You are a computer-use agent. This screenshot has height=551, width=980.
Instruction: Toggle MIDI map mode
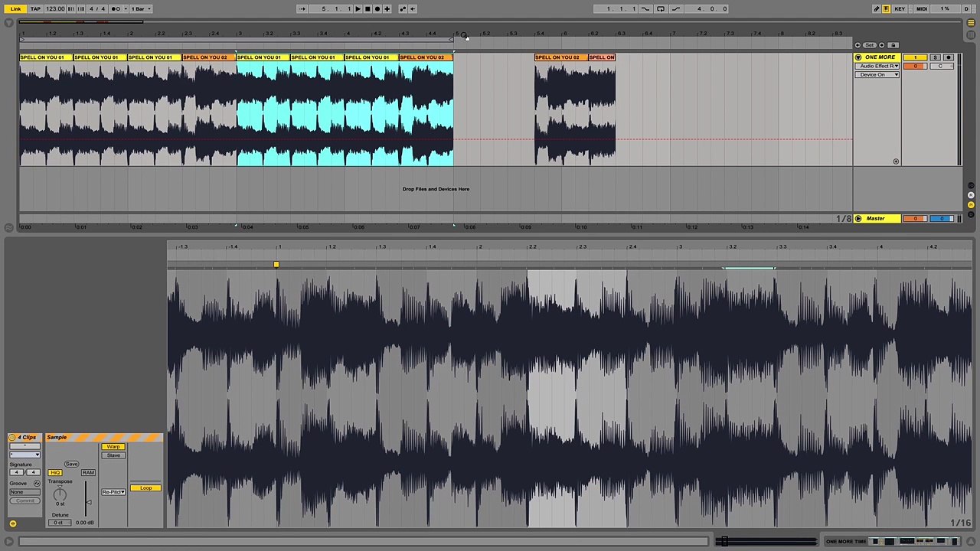[921, 8]
